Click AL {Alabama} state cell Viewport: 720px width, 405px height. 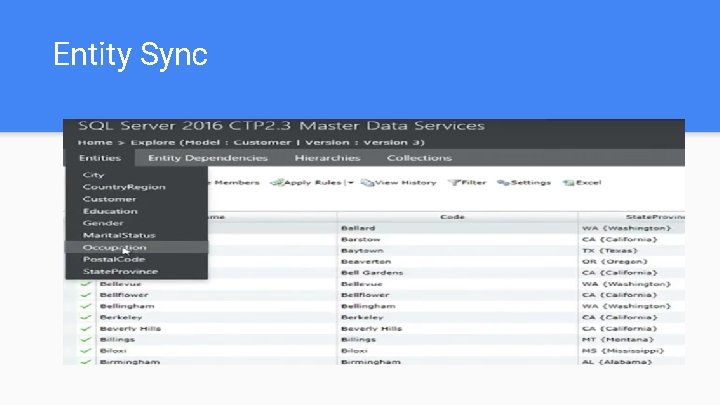[x=617, y=362]
